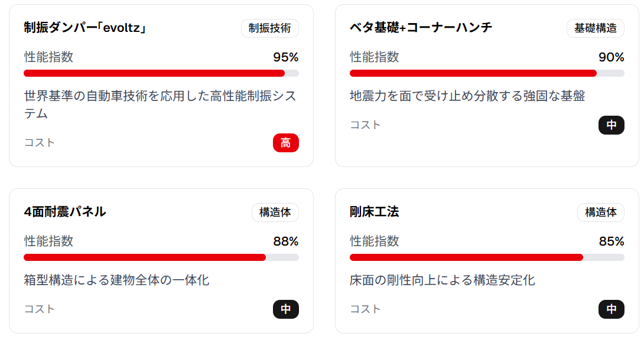Screen dimensions: 644x340
Task: Click the 4面耐震パネル heading
Action: pos(65,212)
